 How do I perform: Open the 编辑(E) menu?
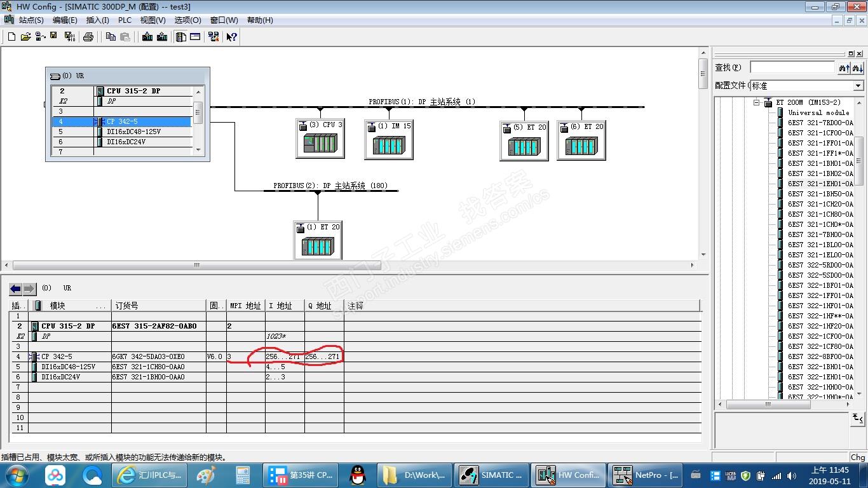(x=65, y=20)
